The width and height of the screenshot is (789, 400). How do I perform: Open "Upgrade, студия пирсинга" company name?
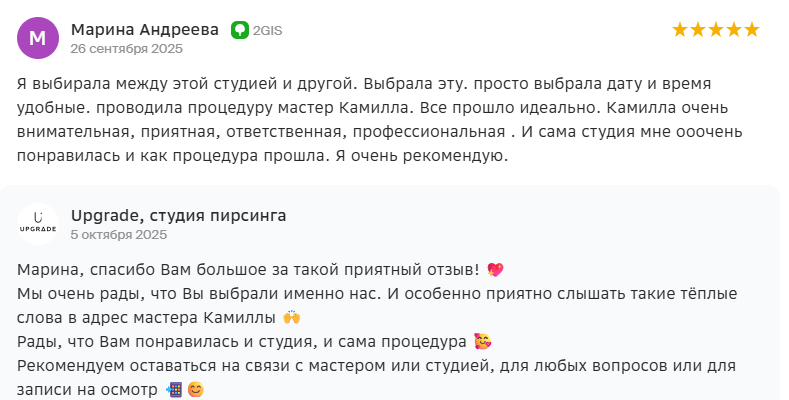(178, 215)
